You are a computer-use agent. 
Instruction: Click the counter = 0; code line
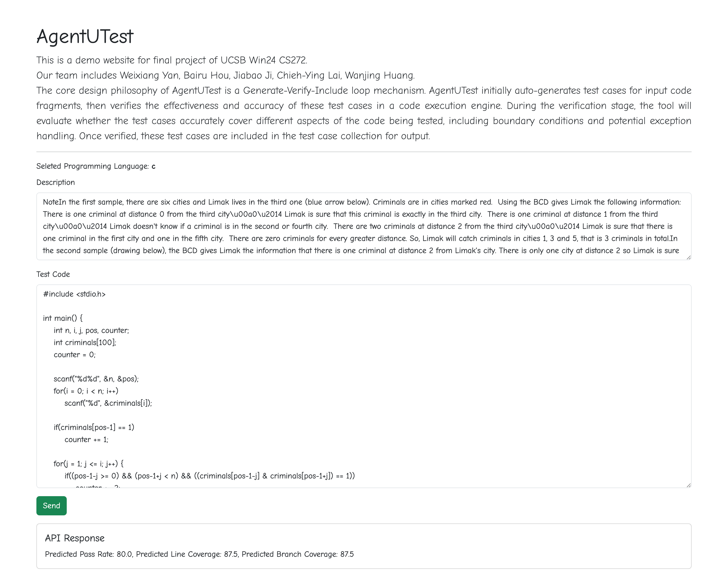(75, 354)
